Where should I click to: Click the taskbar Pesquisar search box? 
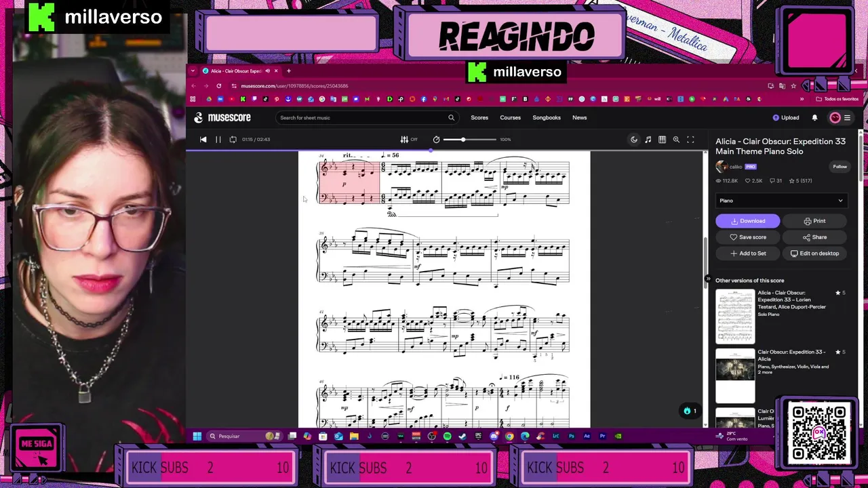[x=244, y=436]
